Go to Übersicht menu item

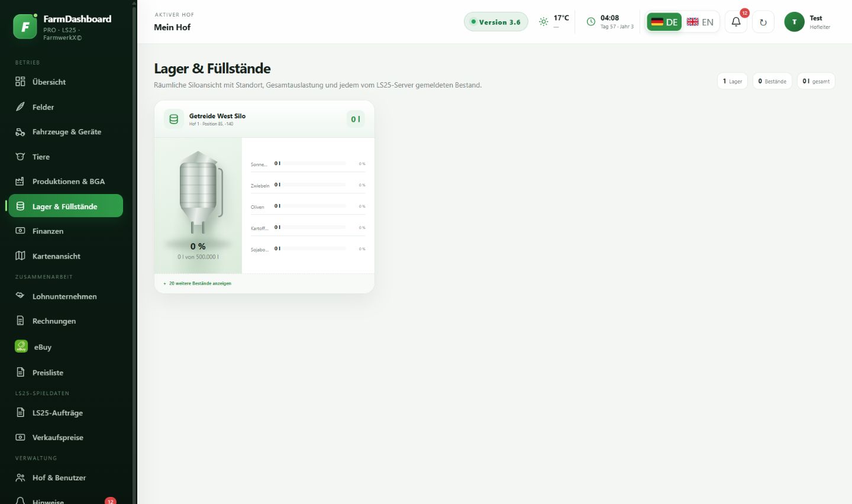tap(66, 82)
